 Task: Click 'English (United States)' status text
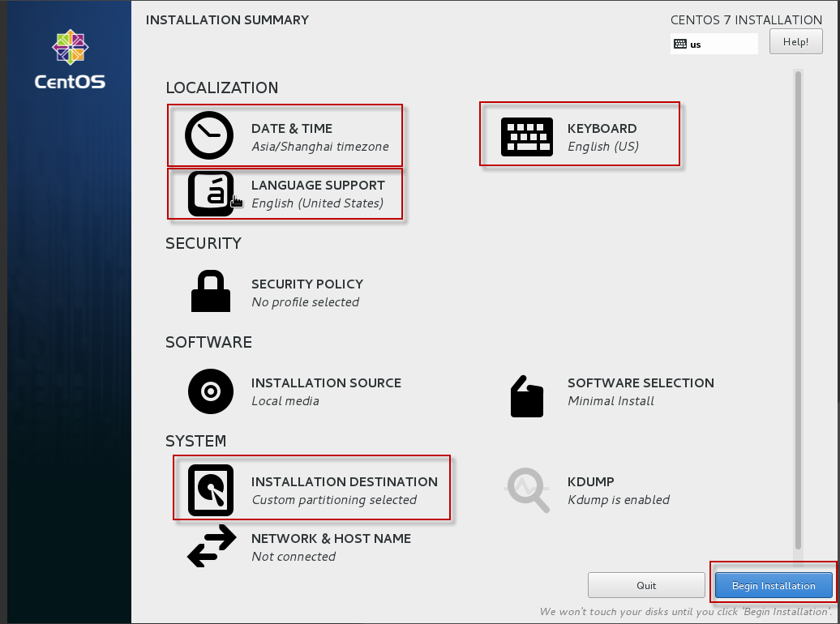318,203
